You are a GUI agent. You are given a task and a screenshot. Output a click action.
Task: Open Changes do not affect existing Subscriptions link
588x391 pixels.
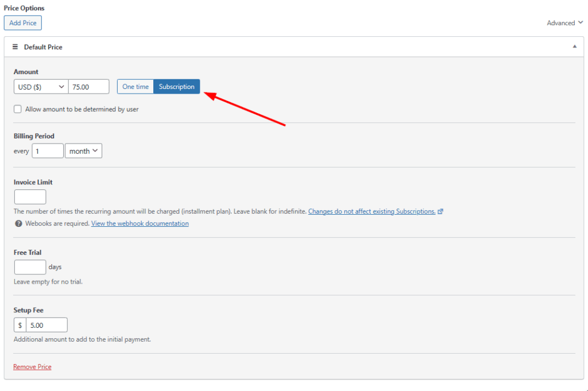pyautogui.click(x=372, y=211)
